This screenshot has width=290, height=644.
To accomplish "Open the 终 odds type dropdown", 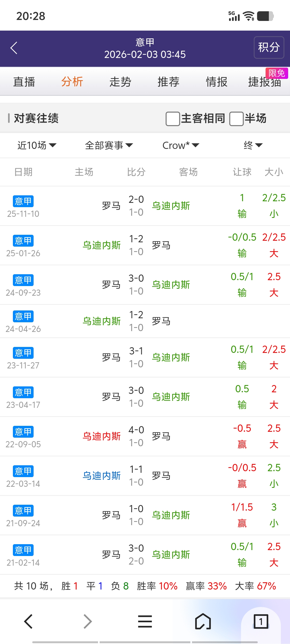I will pos(253,145).
